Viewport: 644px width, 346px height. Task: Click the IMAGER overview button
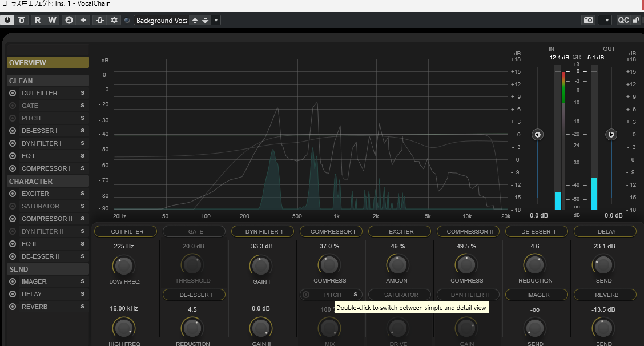[537, 295]
